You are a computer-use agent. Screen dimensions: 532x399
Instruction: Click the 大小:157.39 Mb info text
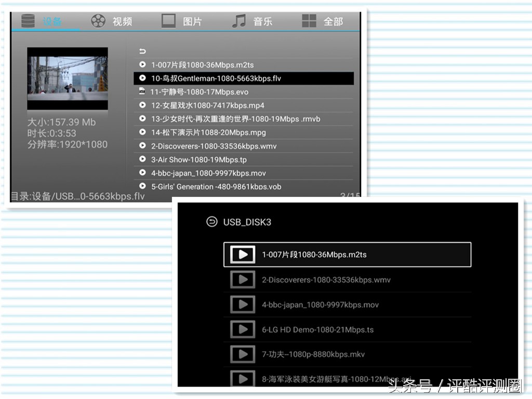[61, 122]
